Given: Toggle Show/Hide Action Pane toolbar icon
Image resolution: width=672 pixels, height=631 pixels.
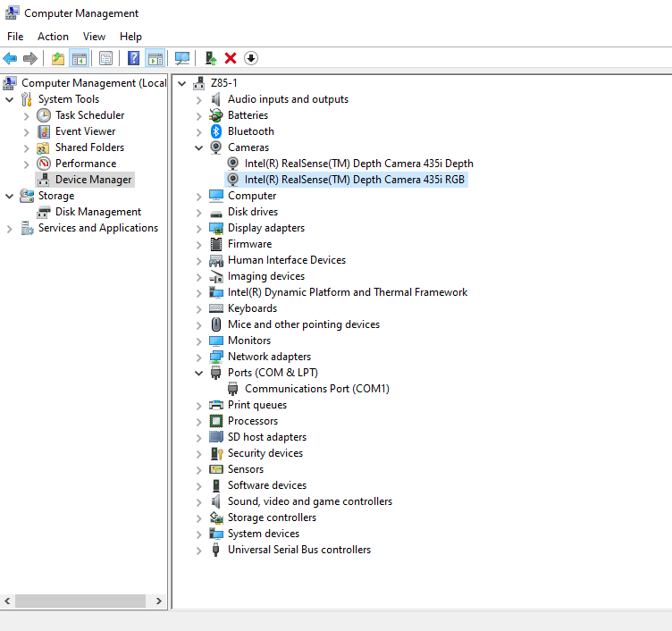Looking at the screenshot, I should pyautogui.click(x=155, y=58).
